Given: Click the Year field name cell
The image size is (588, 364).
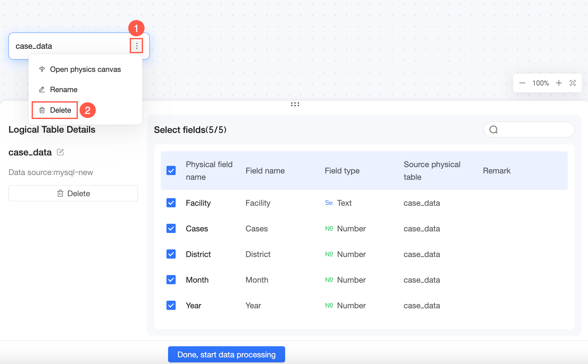Looking at the screenshot, I should [253, 305].
